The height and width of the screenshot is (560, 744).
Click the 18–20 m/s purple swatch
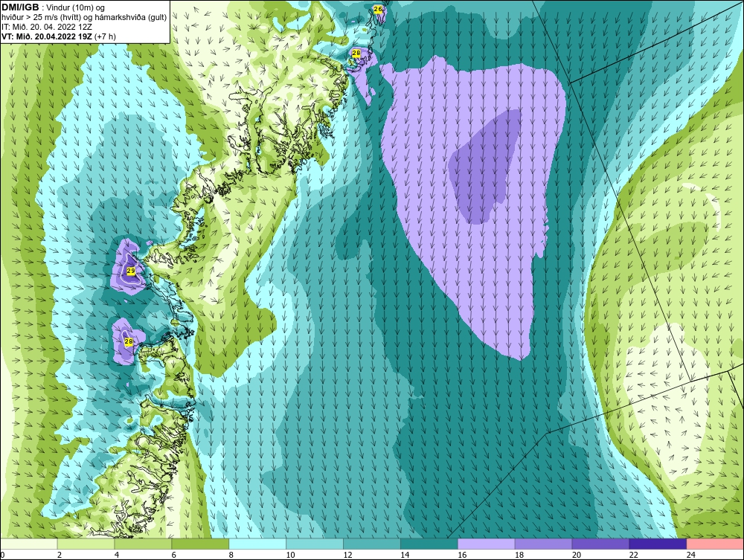543,544
